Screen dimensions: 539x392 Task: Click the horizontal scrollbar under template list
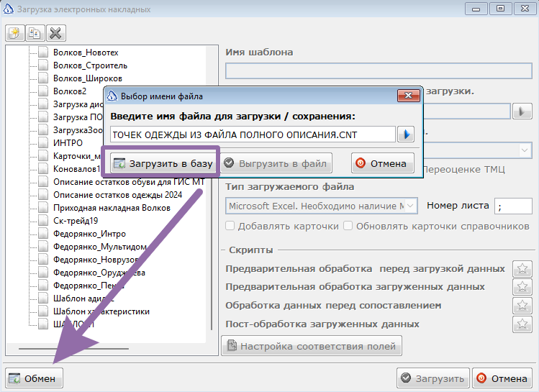[x=73, y=349]
